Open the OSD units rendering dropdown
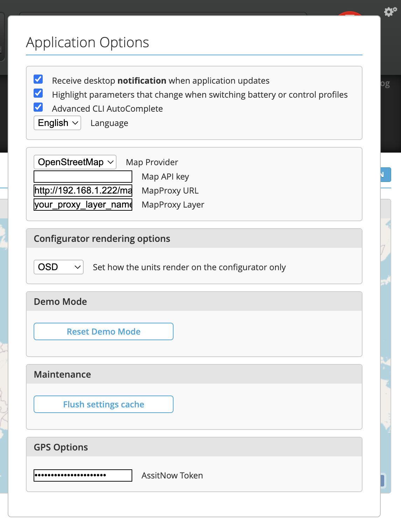 (x=58, y=267)
